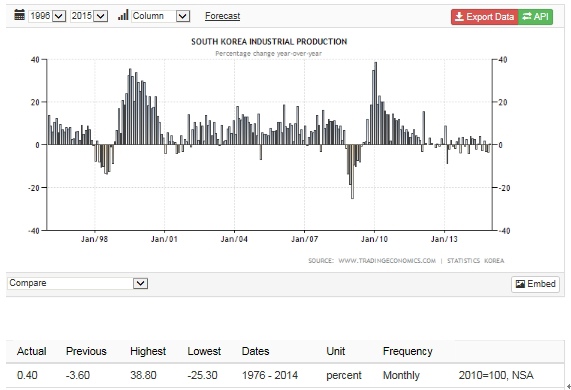The image size is (571, 390).
Task: Click the calendar date range icon
Action: tap(19, 15)
